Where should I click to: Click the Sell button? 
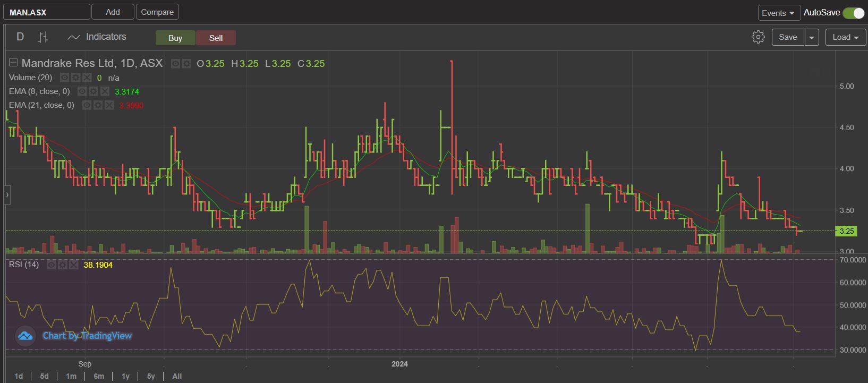click(216, 38)
